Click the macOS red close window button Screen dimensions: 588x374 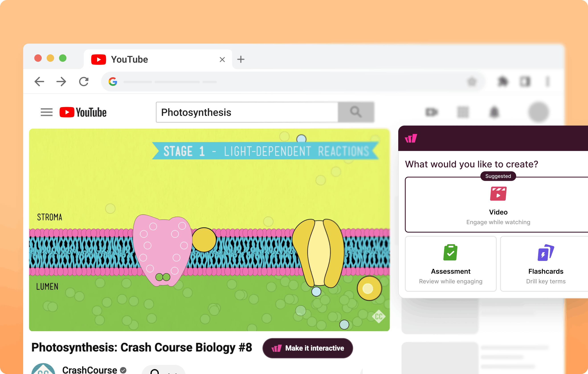click(38, 58)
